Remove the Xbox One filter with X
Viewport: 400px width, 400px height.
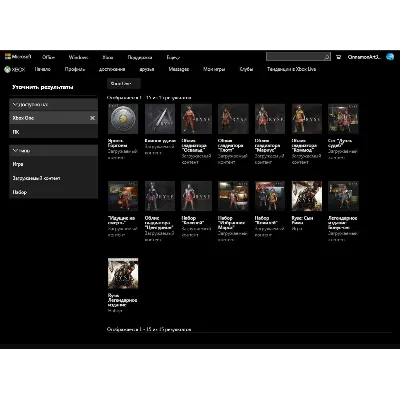92,118
